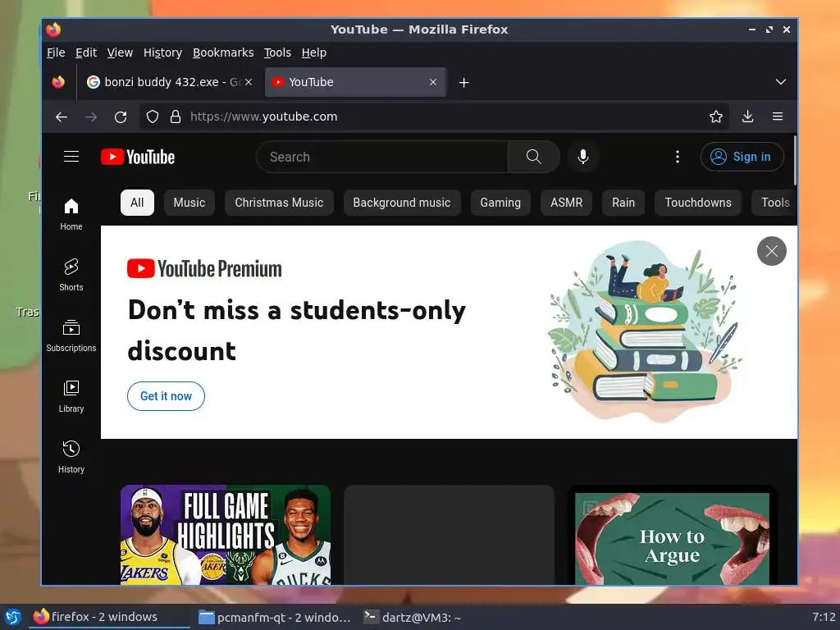Image resolution: width=840 pixels, height=630 pixels.
Task: View site security lock info
Action: coord(176,116)
